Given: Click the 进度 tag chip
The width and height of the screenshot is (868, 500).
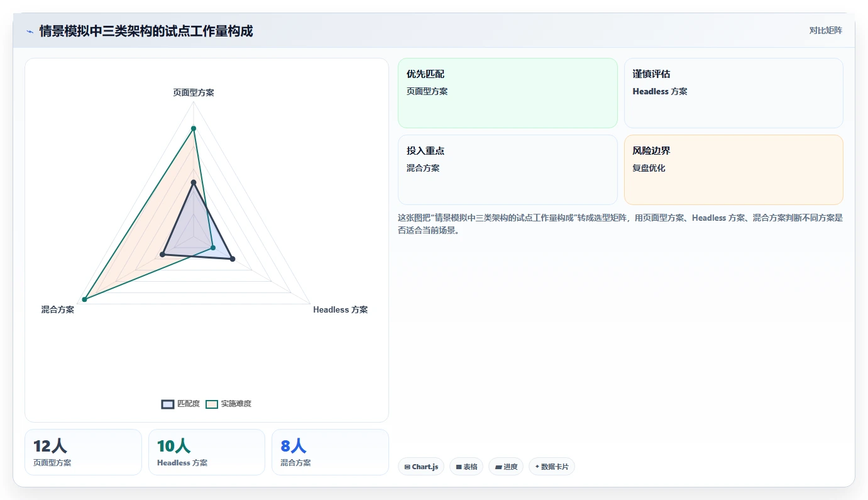Looking at the screenshot, I should click(506, 467).
